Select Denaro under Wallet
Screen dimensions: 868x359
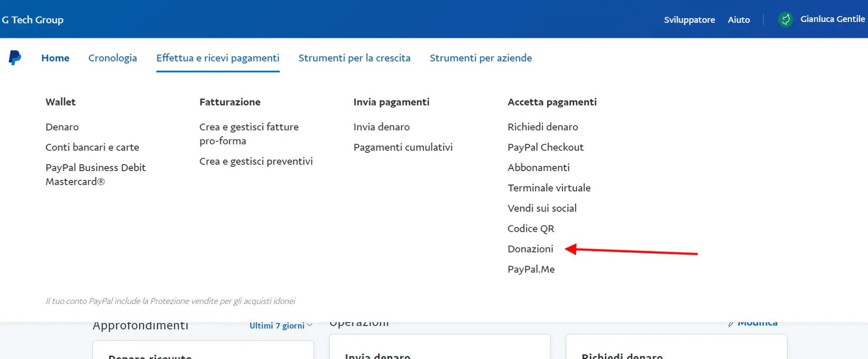point(62,127)
